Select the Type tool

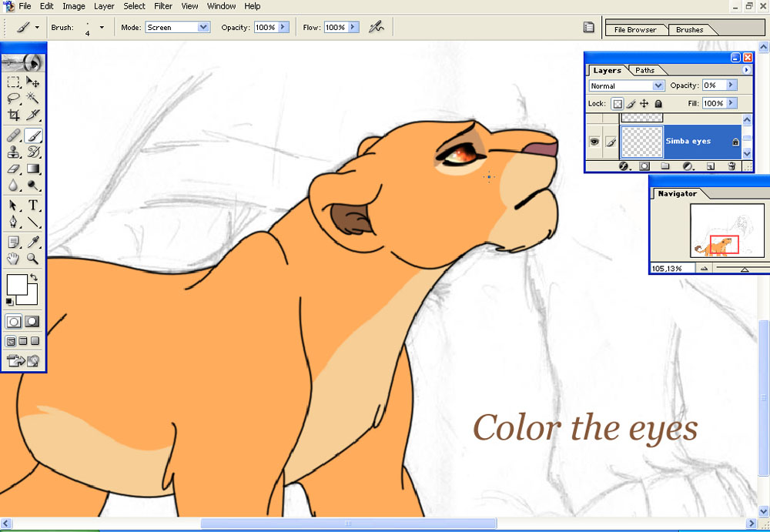tap(33, 205)
